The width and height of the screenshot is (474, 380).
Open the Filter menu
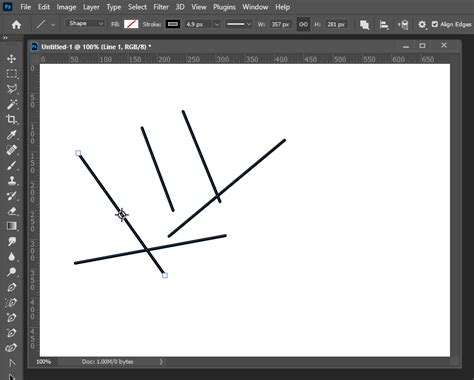click(x=161, y=7)
